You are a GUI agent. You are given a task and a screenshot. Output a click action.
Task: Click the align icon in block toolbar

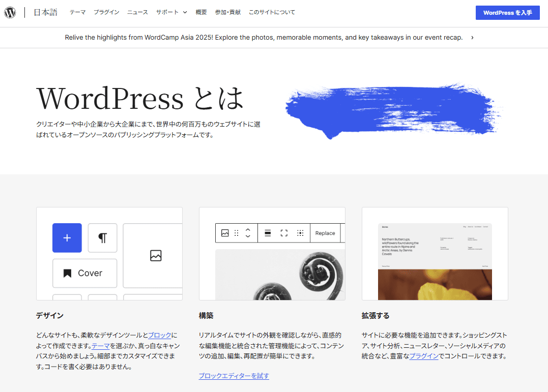coord(268,233)
